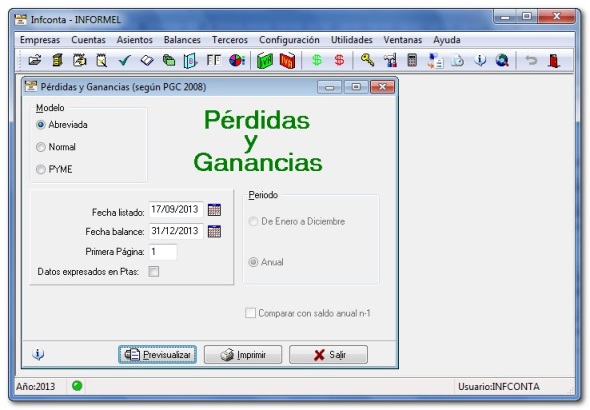Toggle Comparar con saldo anual n-1 checkbox
The image size is (590, 410).
click(x=308, y=313)
